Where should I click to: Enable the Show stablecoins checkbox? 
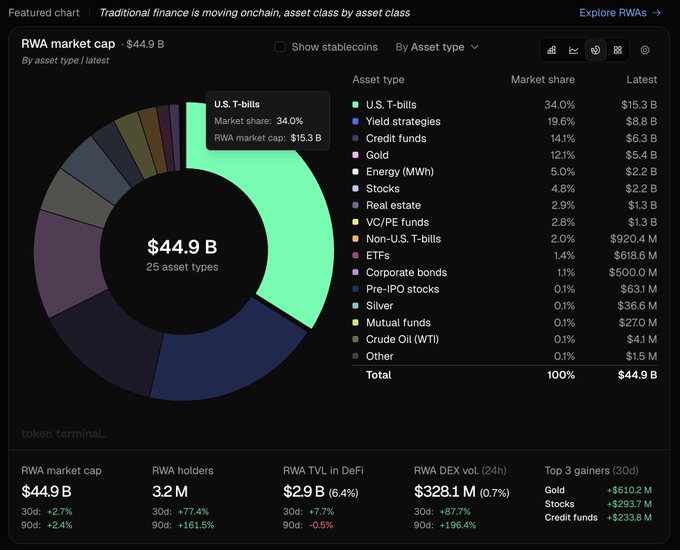[x=280, y=47]
